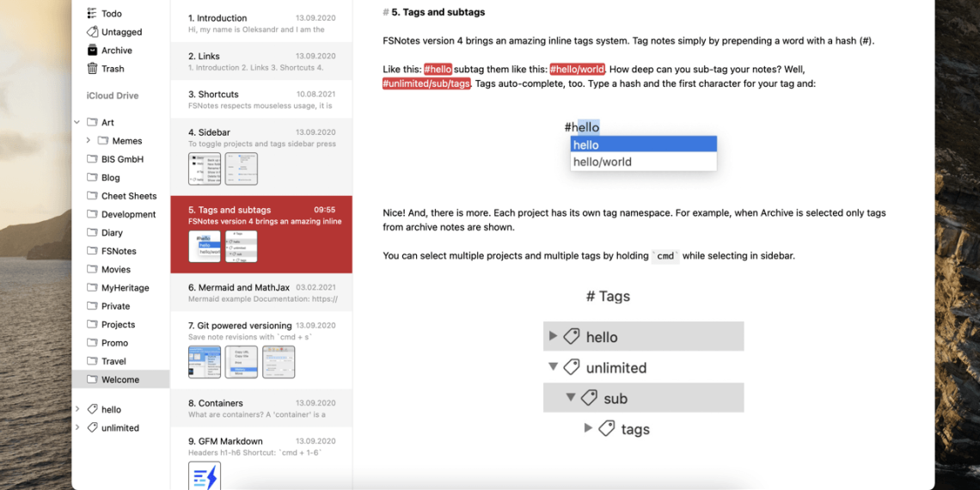Click the #unlimited/sub/tags inline tag
Viewport: 980px width, 490px height.
426,84
